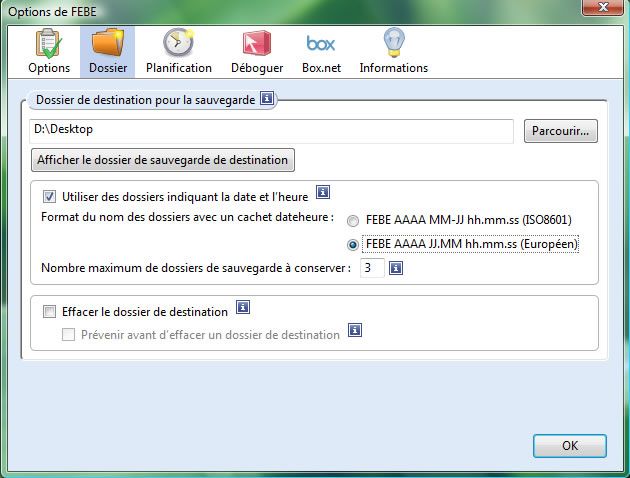The height and width of the screenshot is (478, 630).
Task: Click info icon beside Prévenir avant d'effacer
Action: 355,330
